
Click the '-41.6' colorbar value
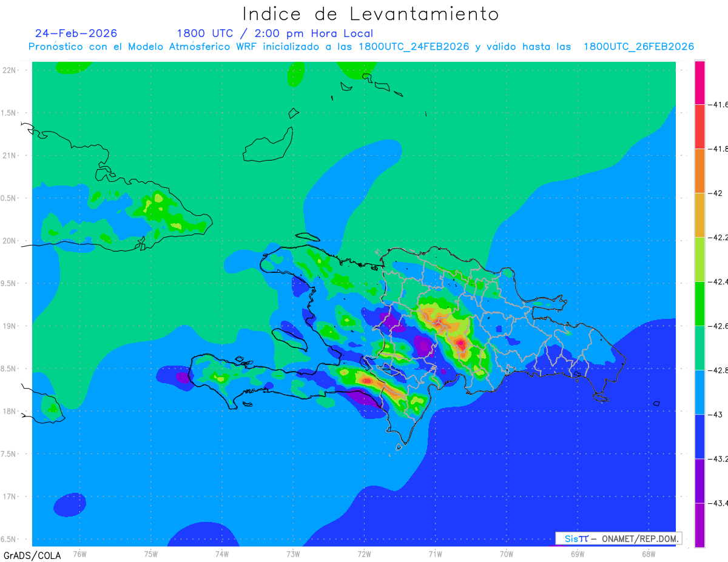718,104
